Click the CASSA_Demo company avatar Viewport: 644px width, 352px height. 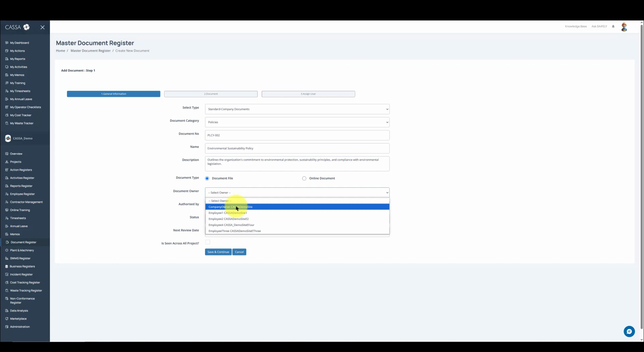(8, 138)
